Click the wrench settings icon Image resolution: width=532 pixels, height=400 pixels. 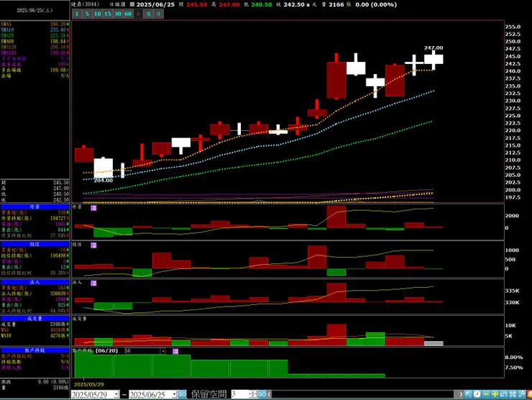521,394
